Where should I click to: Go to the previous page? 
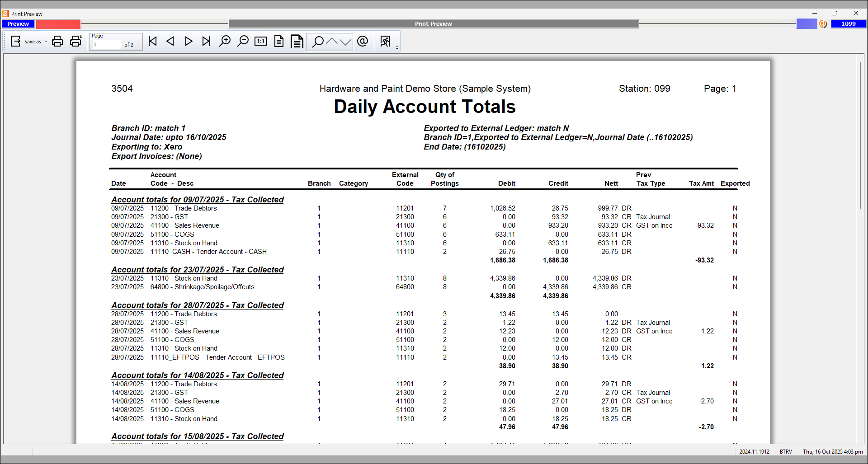pyautogui.click(x=170, y=41)
